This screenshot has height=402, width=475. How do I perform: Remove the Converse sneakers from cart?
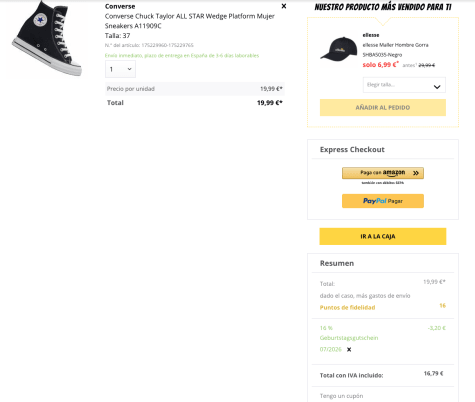coord(284,6)
